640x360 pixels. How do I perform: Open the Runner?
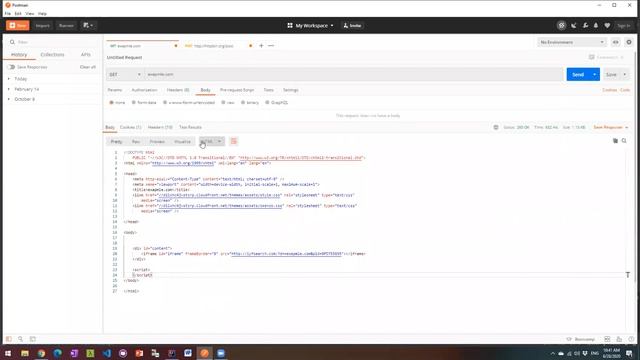(66, 25)
